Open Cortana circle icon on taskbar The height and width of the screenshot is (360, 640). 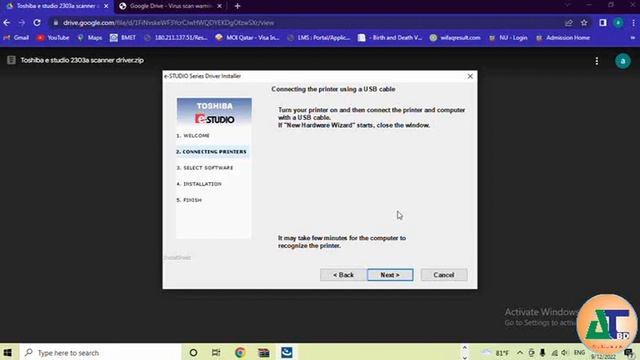click(193, 352)
